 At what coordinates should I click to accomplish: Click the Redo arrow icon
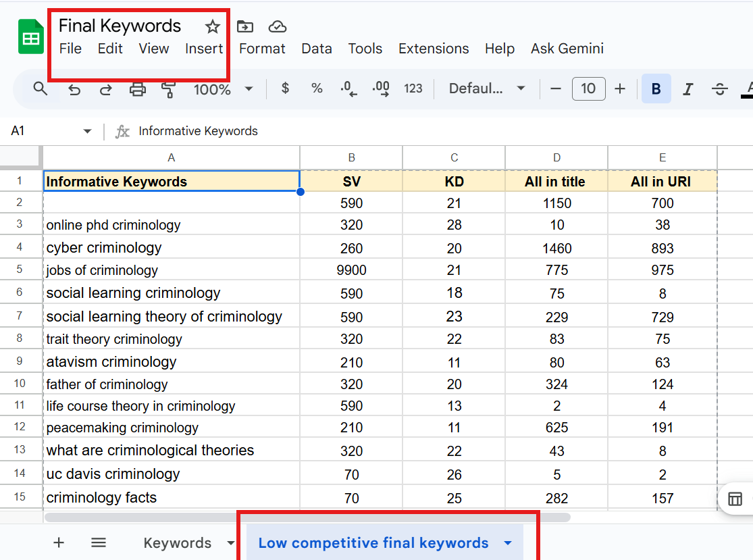tap(106, 89)
